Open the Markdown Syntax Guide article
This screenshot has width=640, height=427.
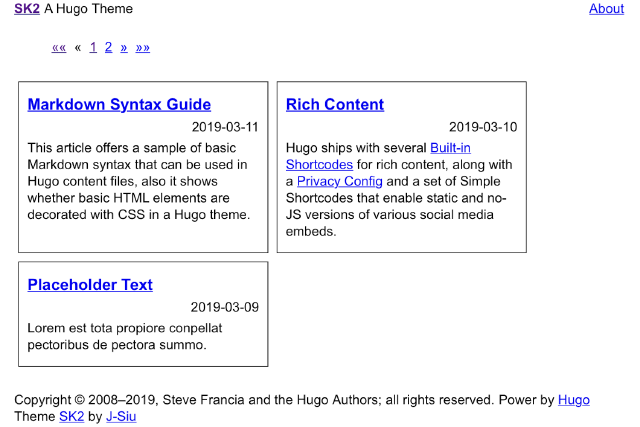click(x=119, y=104)
